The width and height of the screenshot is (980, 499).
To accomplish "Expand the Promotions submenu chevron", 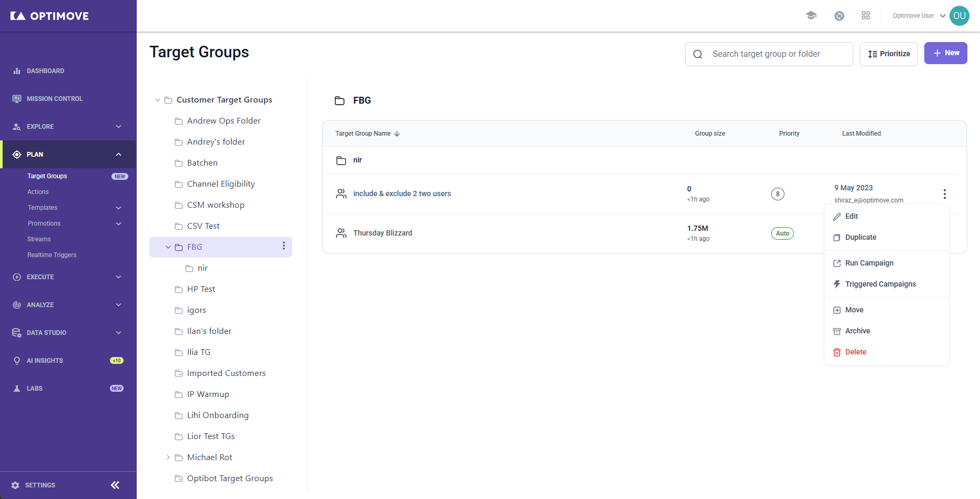I will [x=119, y=224].
